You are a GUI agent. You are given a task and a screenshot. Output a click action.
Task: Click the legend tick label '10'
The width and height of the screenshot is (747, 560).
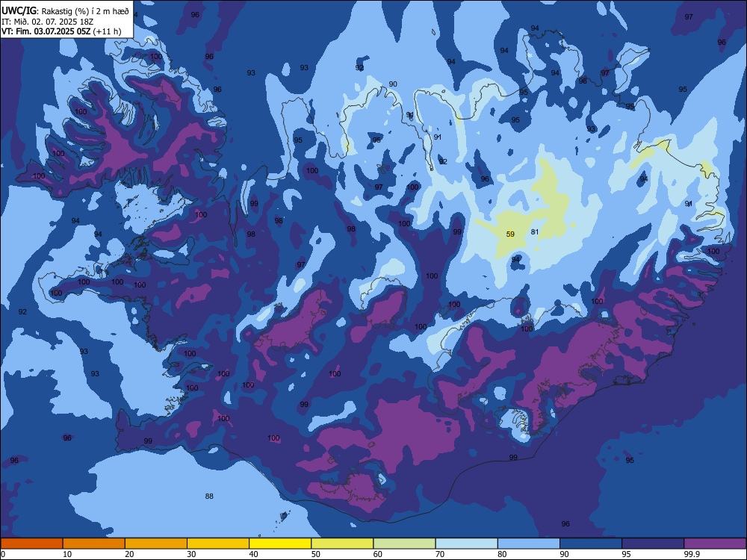(x=67, y=554)
